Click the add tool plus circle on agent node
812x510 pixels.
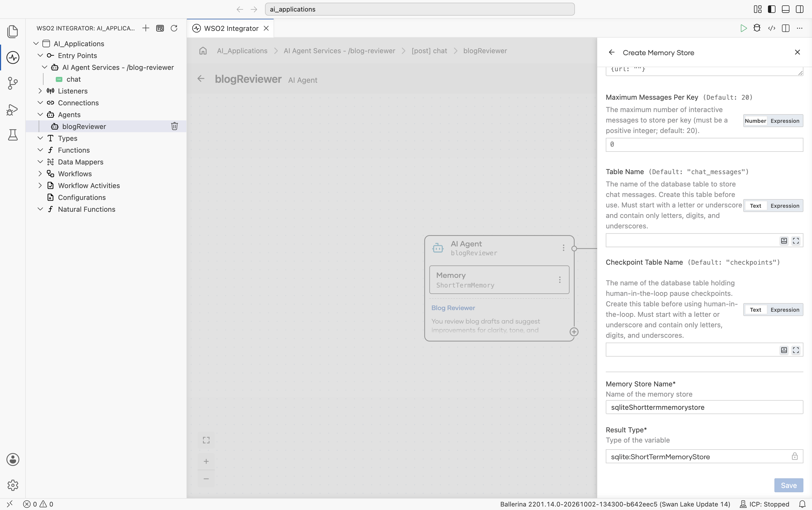coord(574,332)
